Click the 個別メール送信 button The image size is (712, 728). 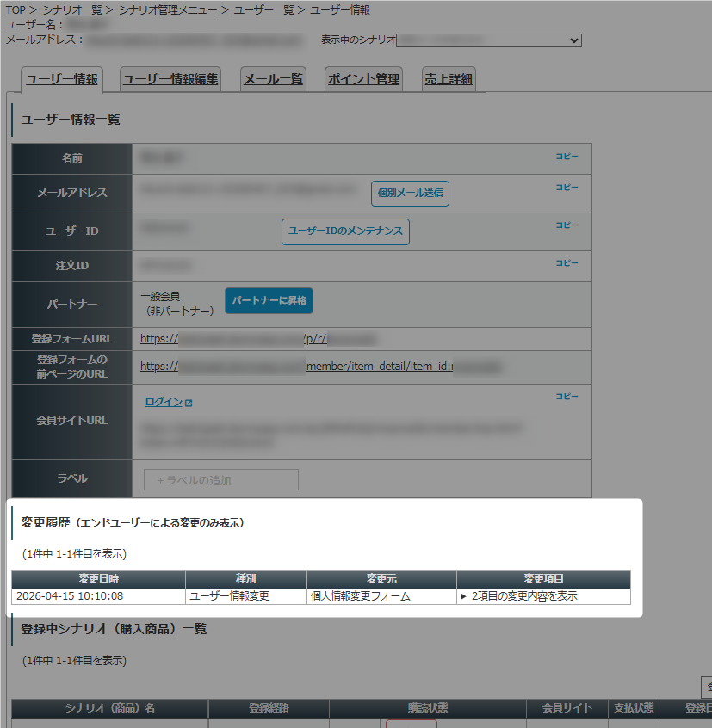[x=410, y=194]
